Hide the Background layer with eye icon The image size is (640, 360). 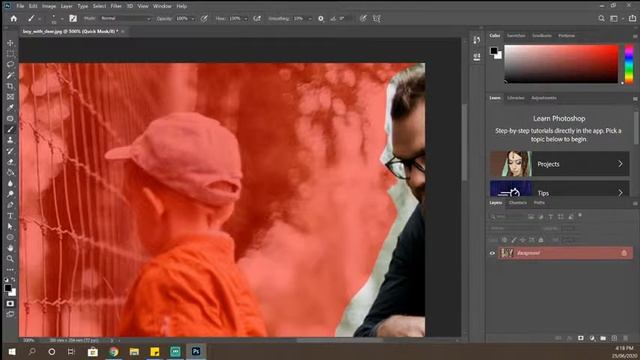coord(492,253)
